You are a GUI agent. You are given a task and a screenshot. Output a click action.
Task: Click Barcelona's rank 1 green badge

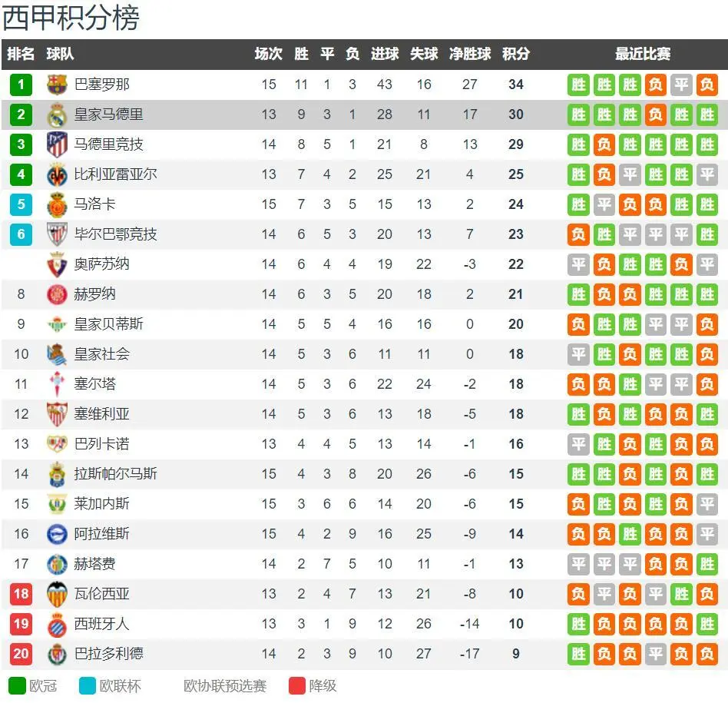point(21,85)
